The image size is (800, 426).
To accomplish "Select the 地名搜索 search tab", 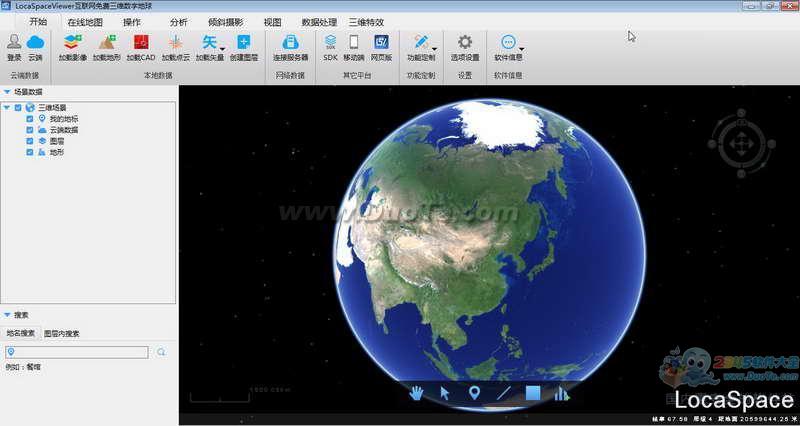I will (x=20, y=334).
